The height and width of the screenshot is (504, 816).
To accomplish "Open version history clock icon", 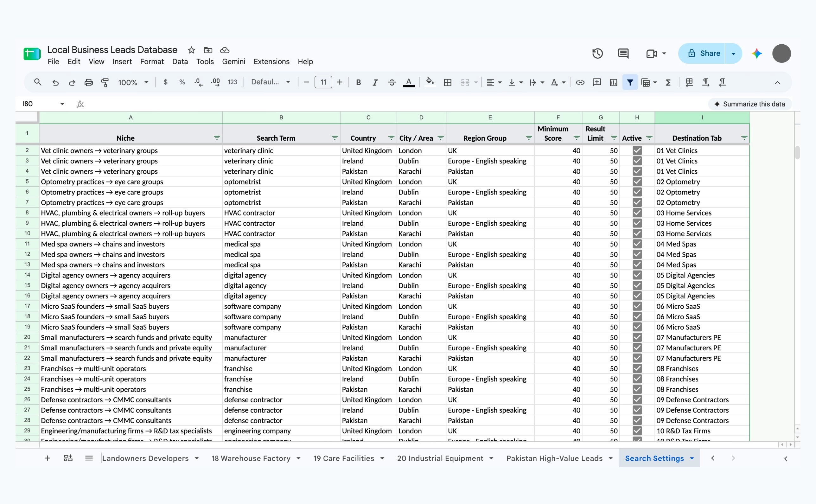I will [597, 53].
